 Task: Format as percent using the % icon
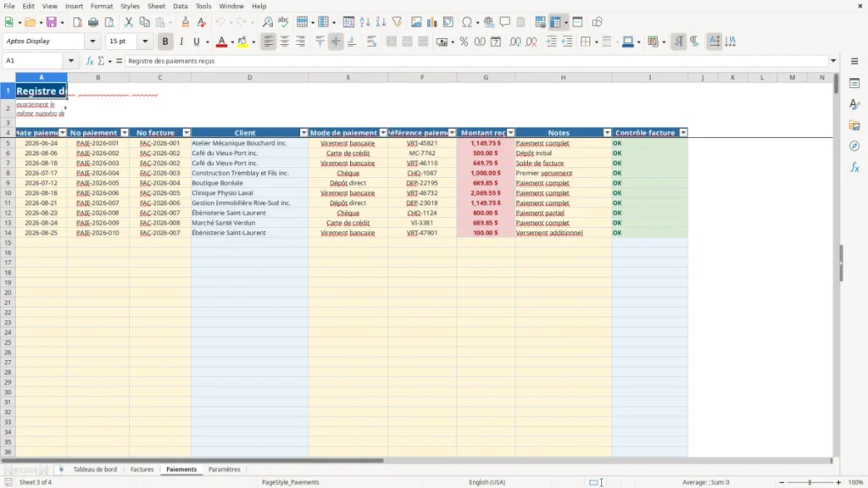tap(464, 42)
